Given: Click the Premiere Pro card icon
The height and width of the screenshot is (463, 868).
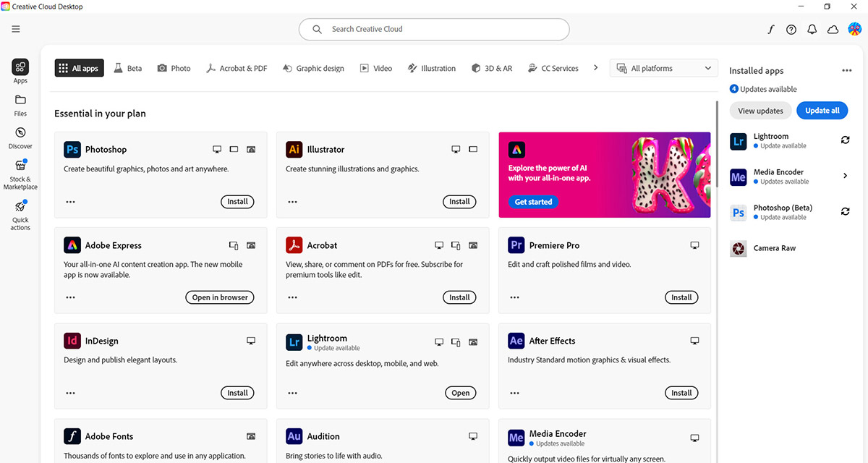Looking at the screenshot, I should (x=516, y=245).
